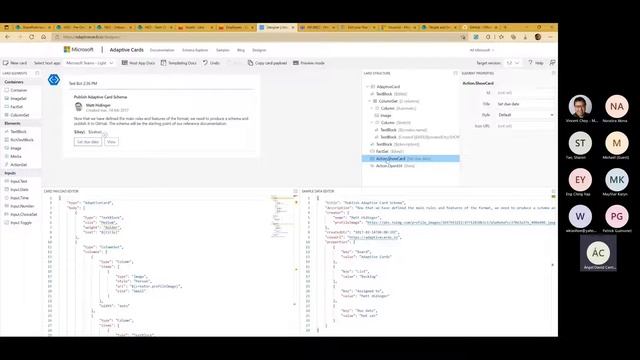Select Action.OpenUrl row in card structure

pos(411,166)
